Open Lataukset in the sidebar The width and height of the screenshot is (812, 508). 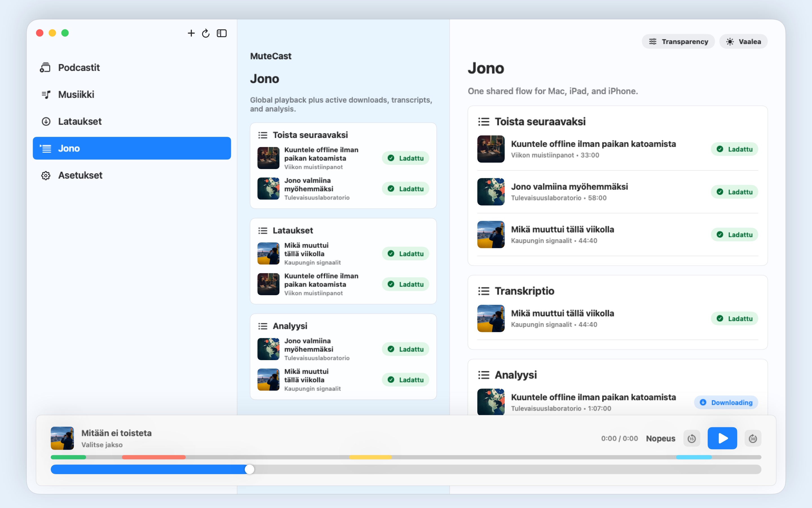[x=132, y=121]
